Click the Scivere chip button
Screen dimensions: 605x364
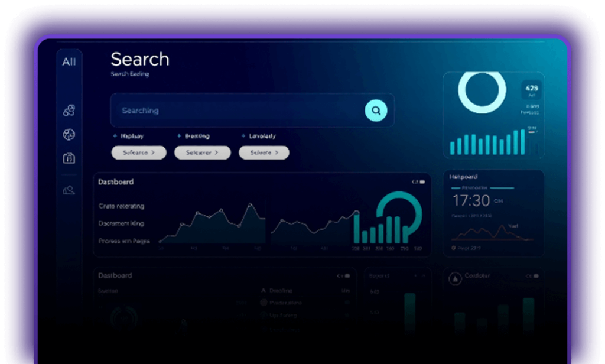click(x=264, y=152)
